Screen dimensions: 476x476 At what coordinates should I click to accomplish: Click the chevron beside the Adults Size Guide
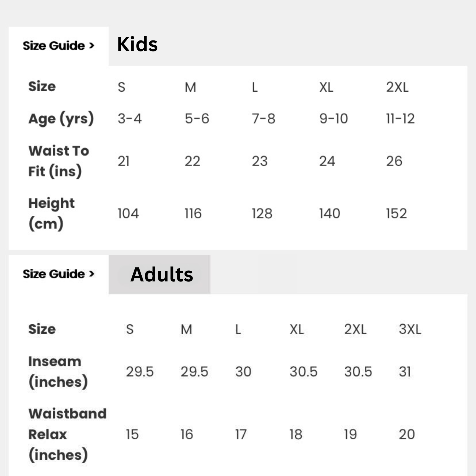pos(92,274)
